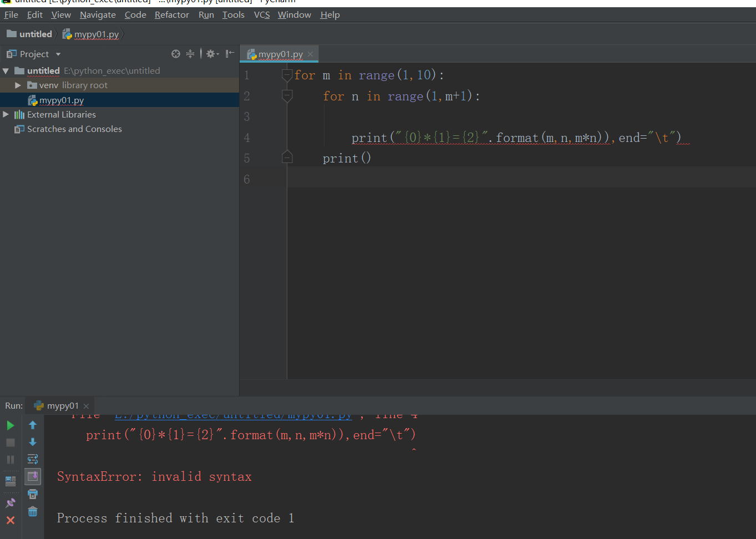Fold the inner for loop on line 2
This screenshot has height=539, width=756.
tap(287, 96)
